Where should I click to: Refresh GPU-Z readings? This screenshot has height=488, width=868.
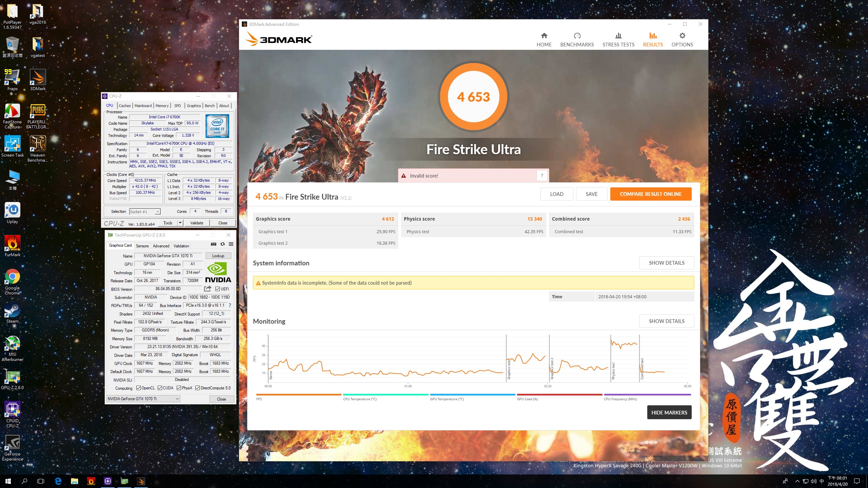pos(222,244)
